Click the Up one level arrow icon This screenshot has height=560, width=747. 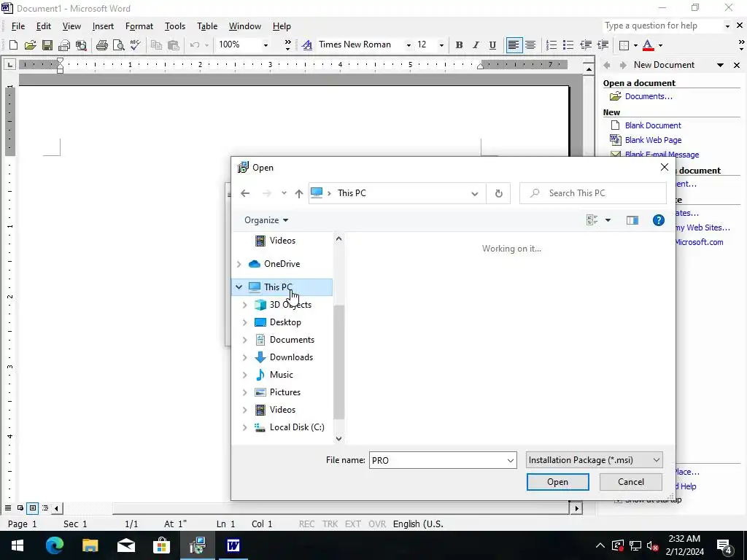coord(298,193)
